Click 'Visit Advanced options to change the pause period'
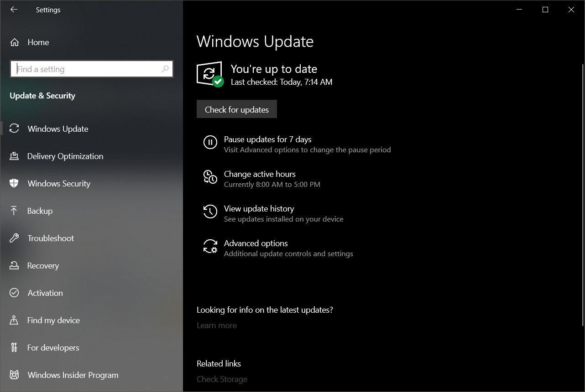585x392 pixels. (308, 150)
